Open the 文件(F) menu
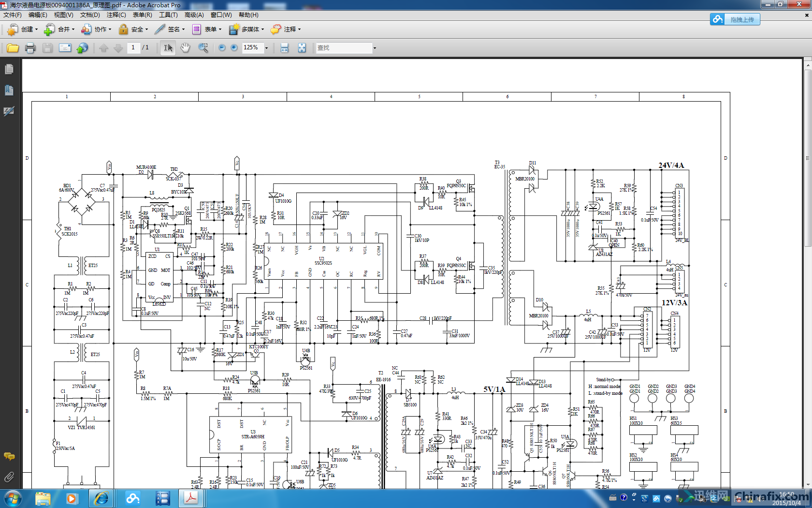Screen dimensions: 812x508 click(x=12, y=15)
